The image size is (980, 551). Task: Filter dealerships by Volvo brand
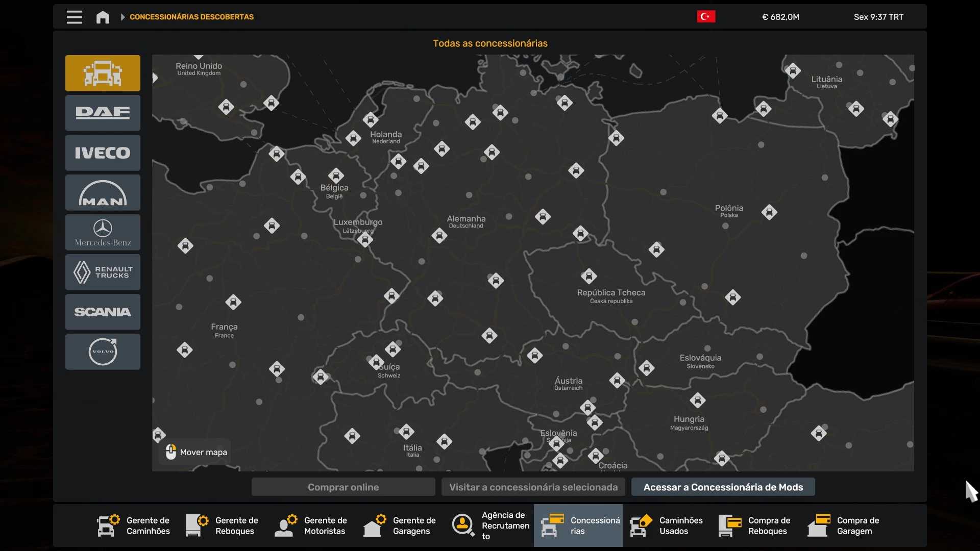pos(103,352)
